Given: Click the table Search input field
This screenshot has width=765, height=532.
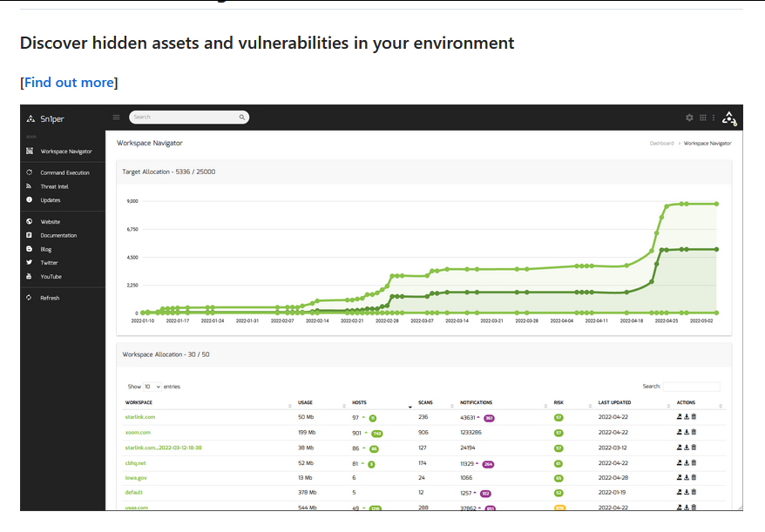Looking at the screenshot, I should (x=691, y=387).
